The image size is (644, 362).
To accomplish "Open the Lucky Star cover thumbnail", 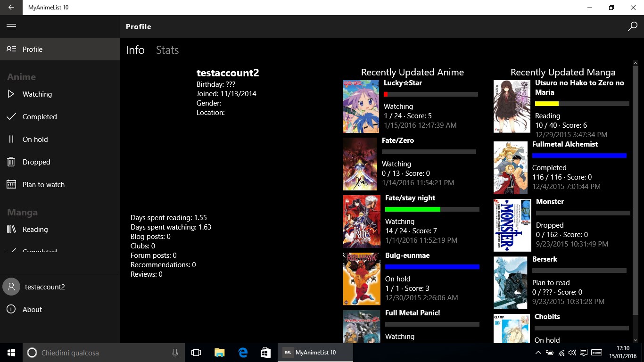I will click(x=361, y=107).
